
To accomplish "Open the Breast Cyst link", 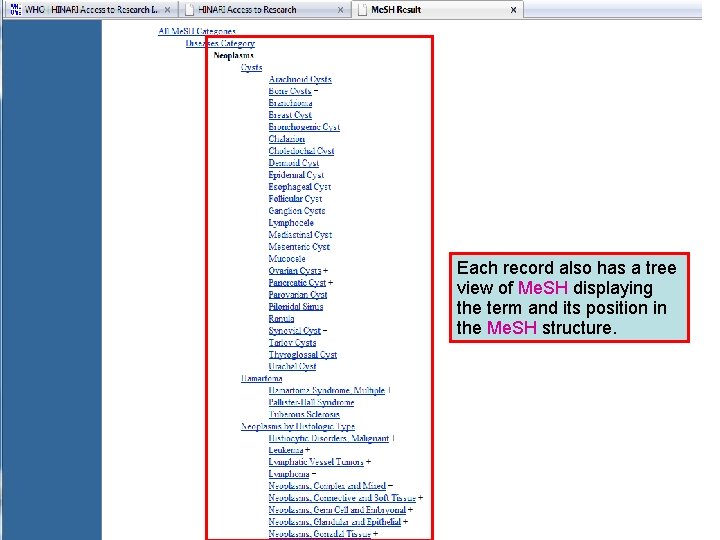I will 290,115.
